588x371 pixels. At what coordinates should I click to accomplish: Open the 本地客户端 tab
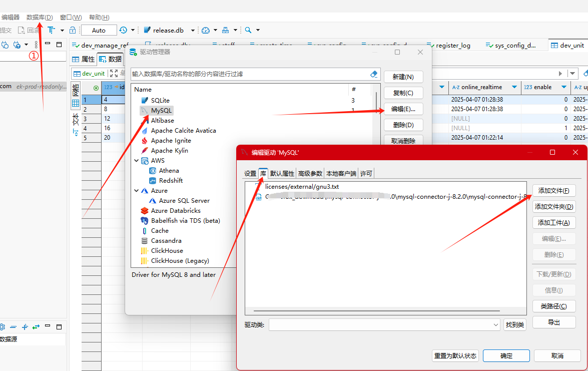tap(341, 173)
